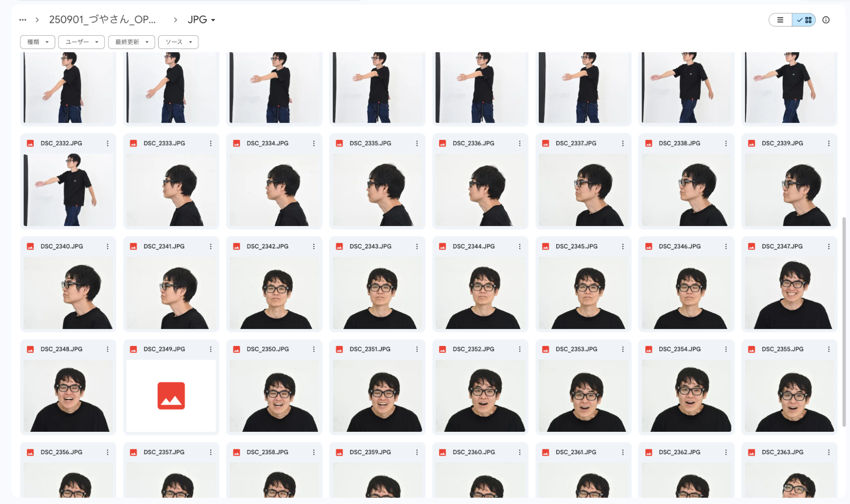Open more options for DSC_2355.JPG
Viewport: 850px width, 504px height.
(829, 349)
